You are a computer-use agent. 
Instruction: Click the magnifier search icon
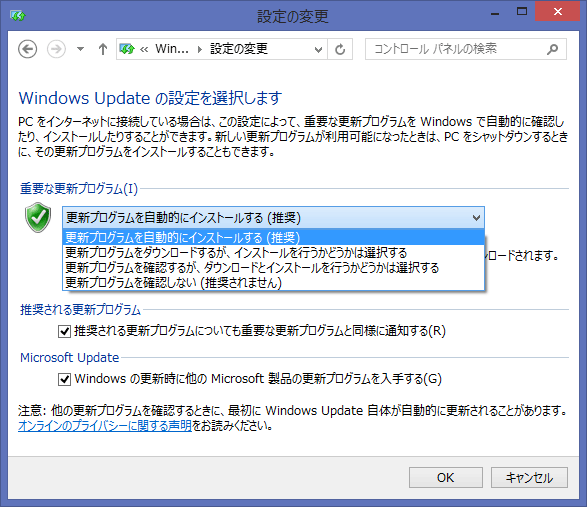[x=552, y=49]
